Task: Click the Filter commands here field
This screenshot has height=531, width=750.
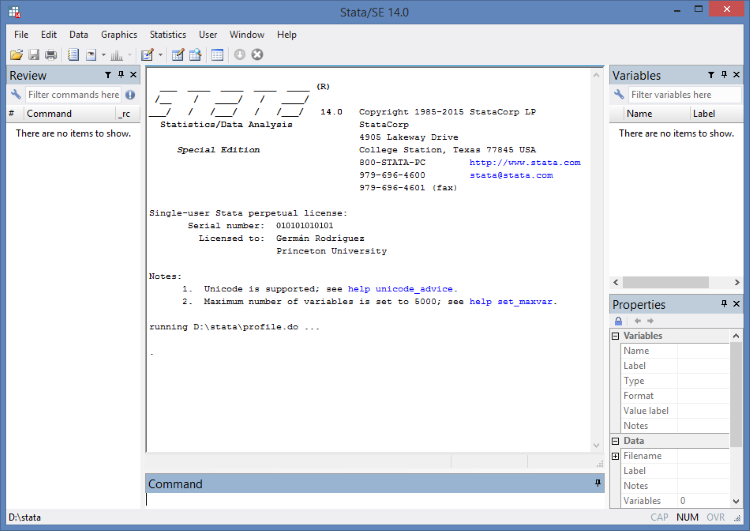Action: click(x=73, y=95)
